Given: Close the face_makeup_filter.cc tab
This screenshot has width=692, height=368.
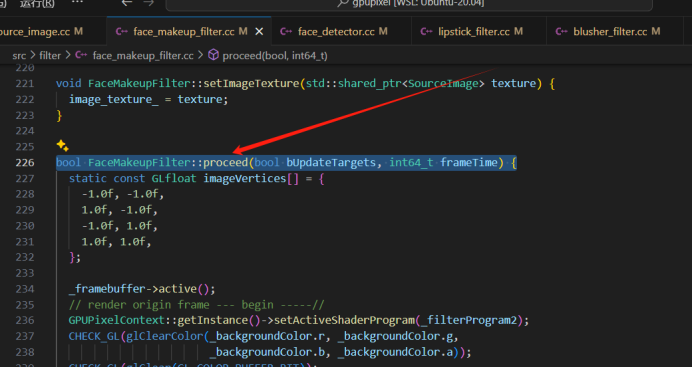Looking at the screenshot, I should point(260,31).
